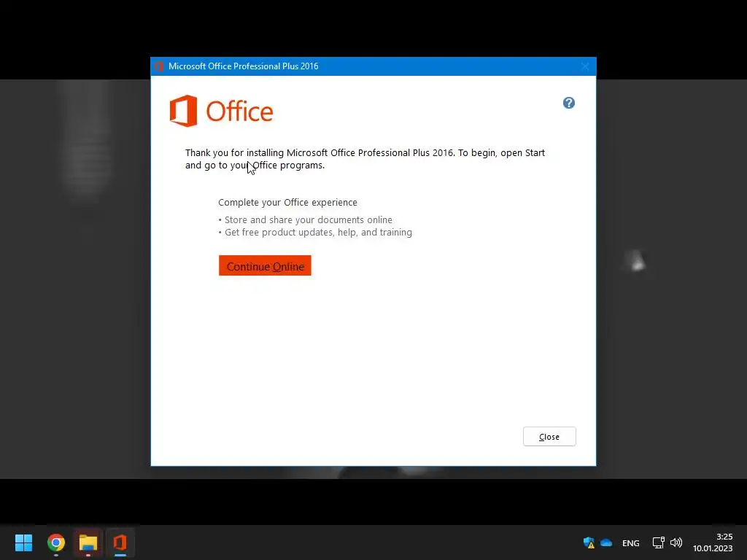Image resolution: width=747 pixels, height=560 pixels.
Task: Open the volume speaker tray icon
Action: click(676, 542)
